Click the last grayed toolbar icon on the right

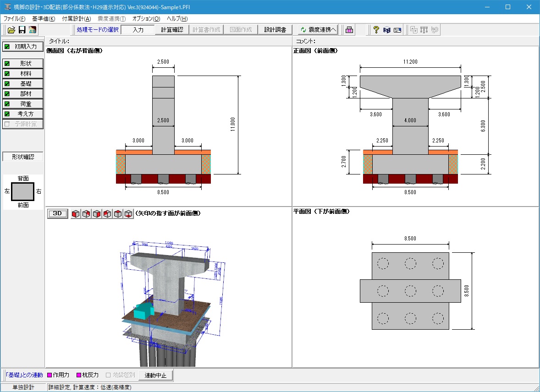pyautogui.click(x=435, y=30)
